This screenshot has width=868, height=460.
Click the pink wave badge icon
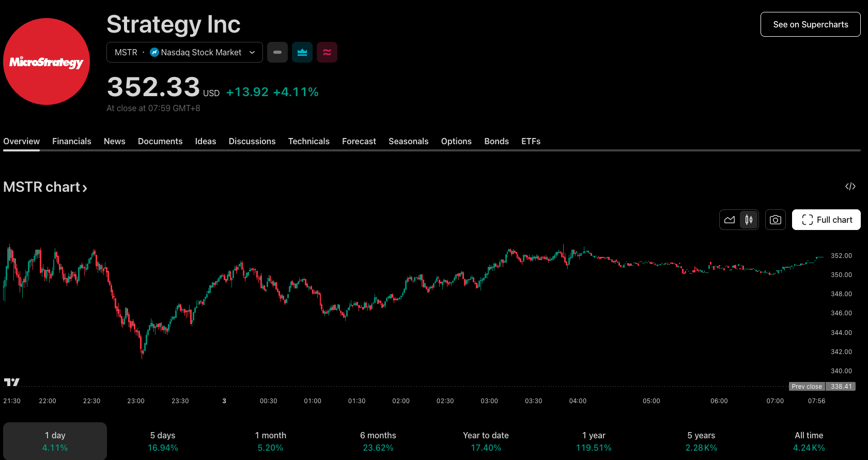click(x=327, y=52)
